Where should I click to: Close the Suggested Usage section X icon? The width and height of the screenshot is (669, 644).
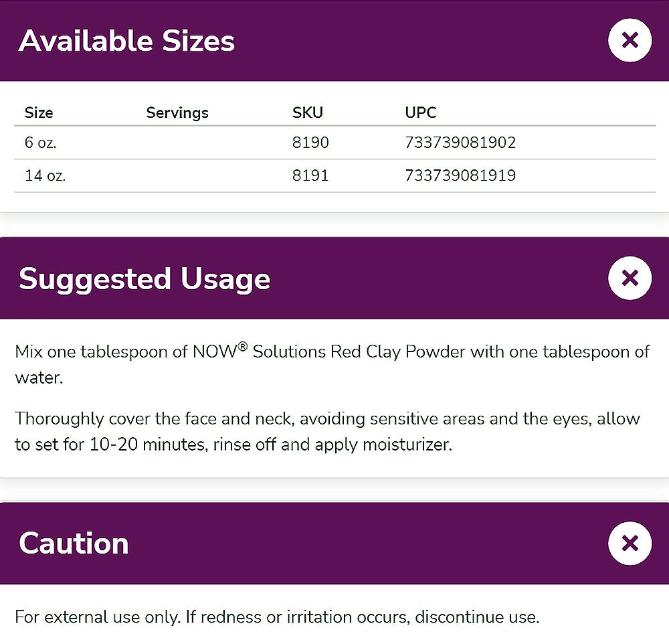click(630, 278)
